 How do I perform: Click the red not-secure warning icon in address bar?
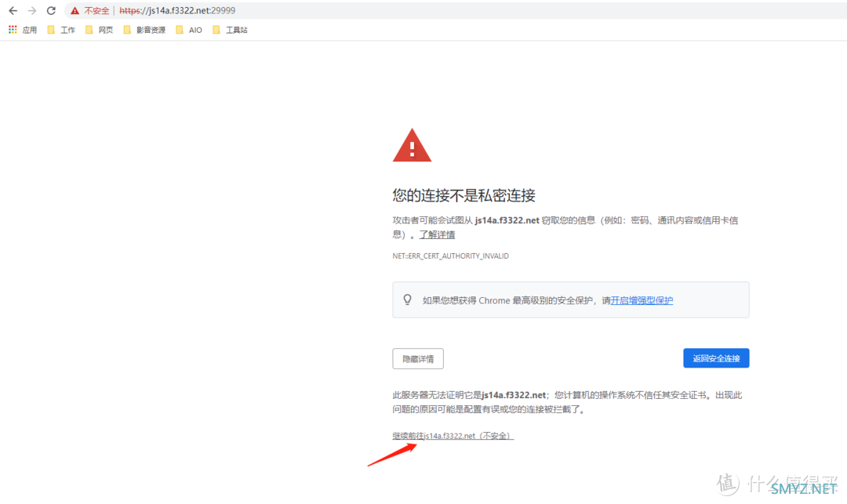coord(75,10)
